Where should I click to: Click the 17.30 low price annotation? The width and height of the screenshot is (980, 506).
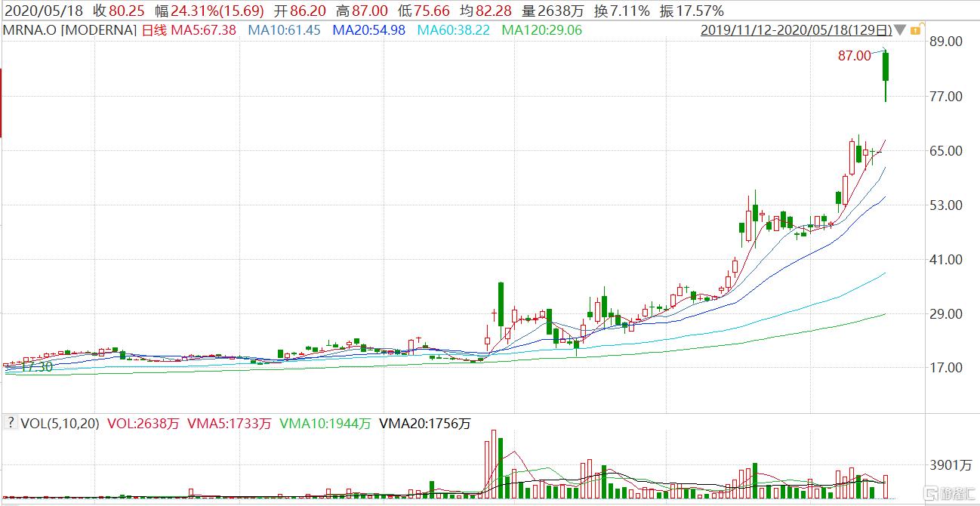click(x=36, y=367)
